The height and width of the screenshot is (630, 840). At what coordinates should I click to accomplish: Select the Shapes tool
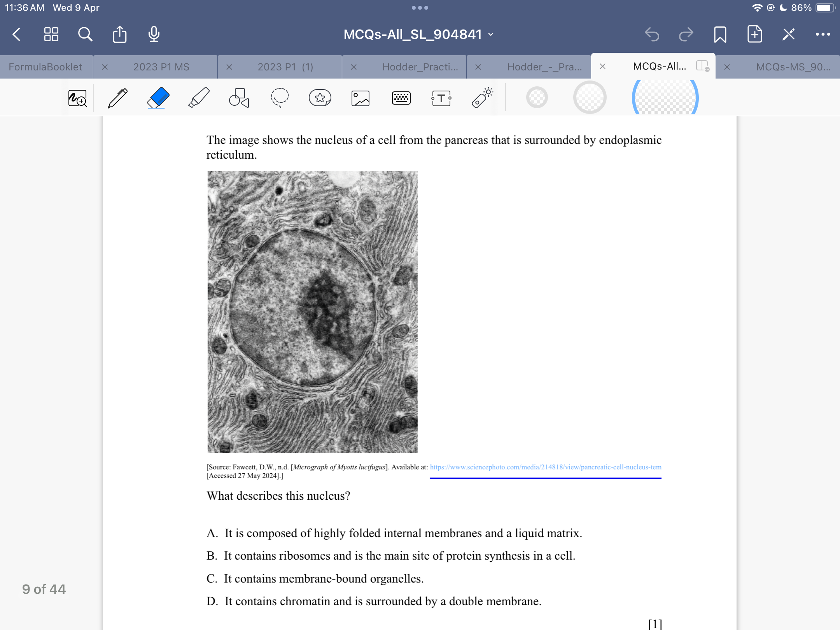(239, 98)
